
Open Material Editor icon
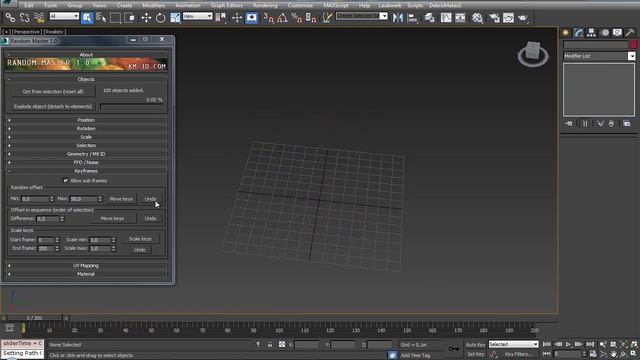477,18
